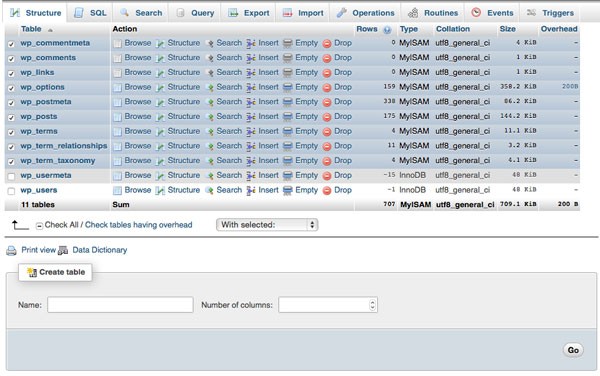Viewport: 600px width, 376px height.
Task: Deselect the wp_posts checkbox
Action: (11, 118)
